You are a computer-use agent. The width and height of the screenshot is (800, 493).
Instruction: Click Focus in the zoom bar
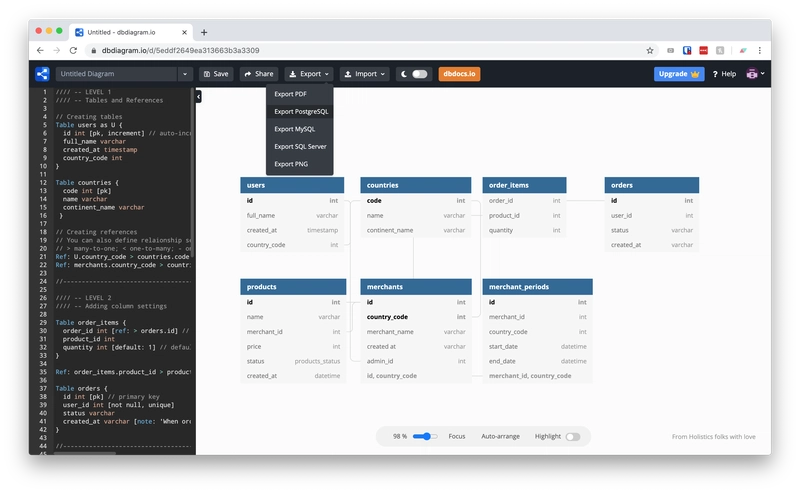point(457,436)
